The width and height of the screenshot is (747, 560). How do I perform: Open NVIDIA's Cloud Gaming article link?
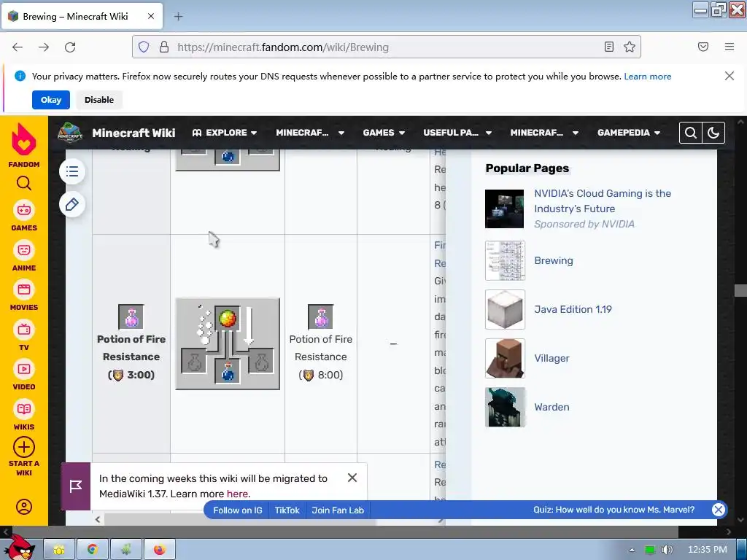pos(603,201)
